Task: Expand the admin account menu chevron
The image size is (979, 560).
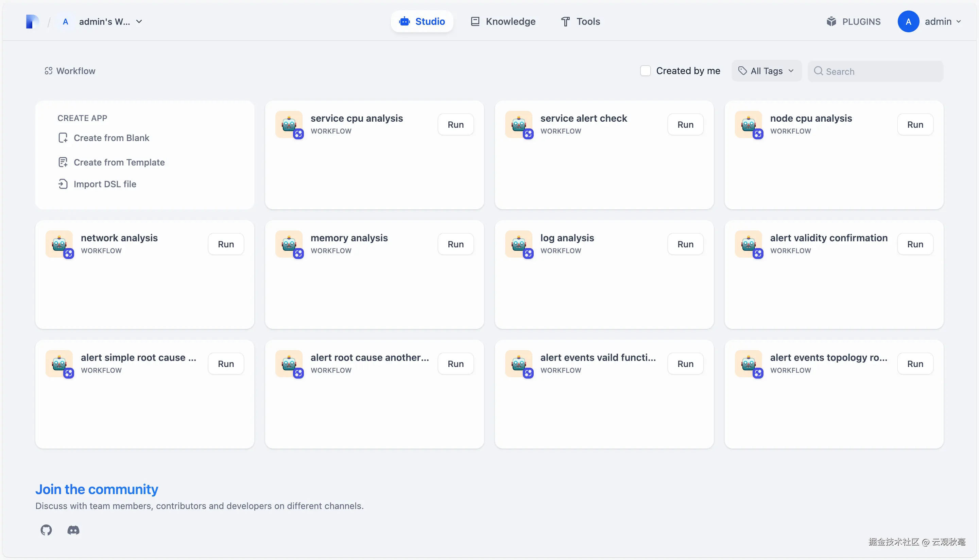Action: [959, 21]
